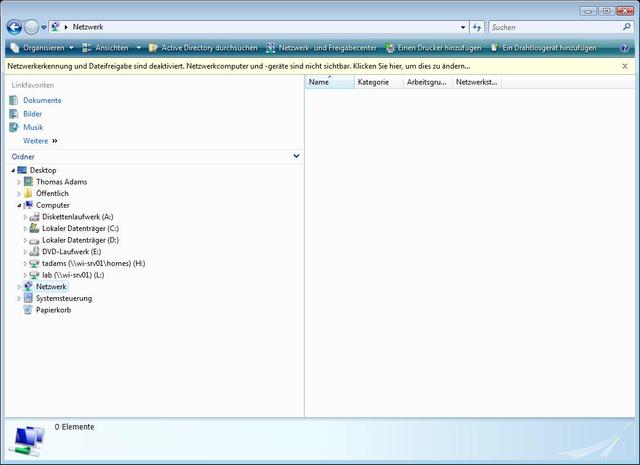
Task: Click the Dokumente icon in favorites
Action: click(x=14, y=100)
